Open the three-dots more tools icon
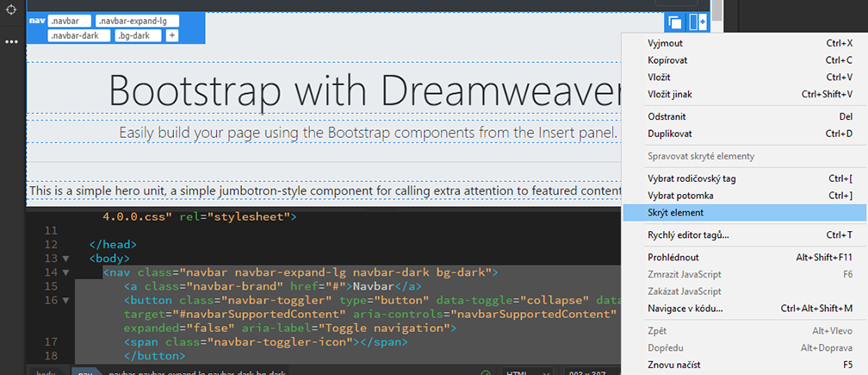This screenshot has width=868, height=375. point(11,41)
